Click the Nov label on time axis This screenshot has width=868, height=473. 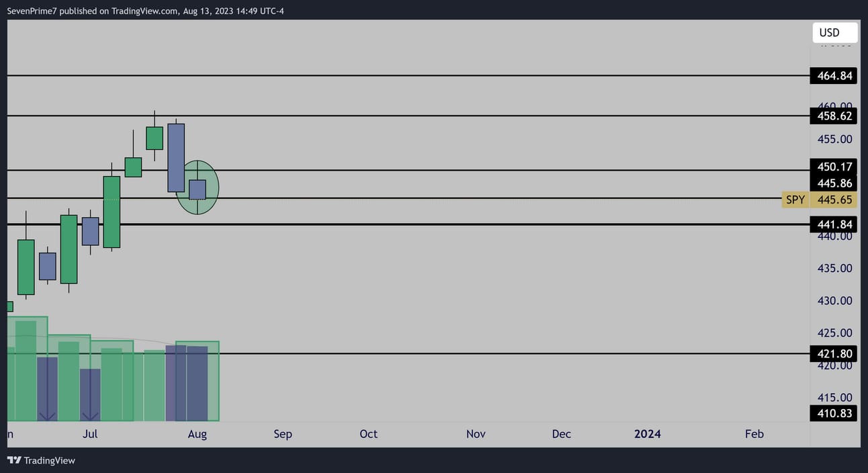pos(476,434)
